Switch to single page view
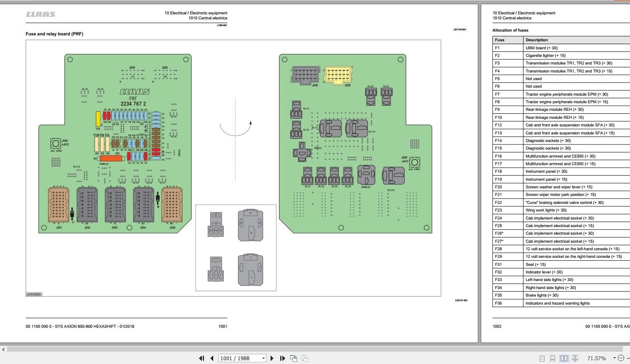 click(542, 359)
